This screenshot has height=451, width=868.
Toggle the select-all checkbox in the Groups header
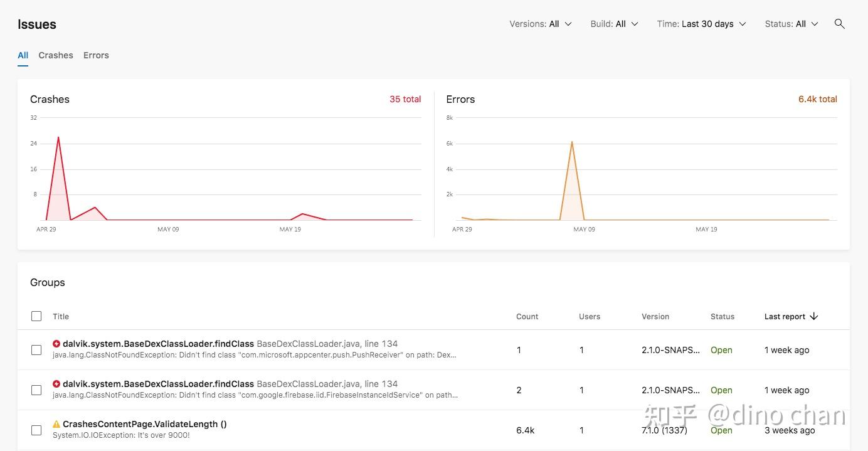coord(36,316)
